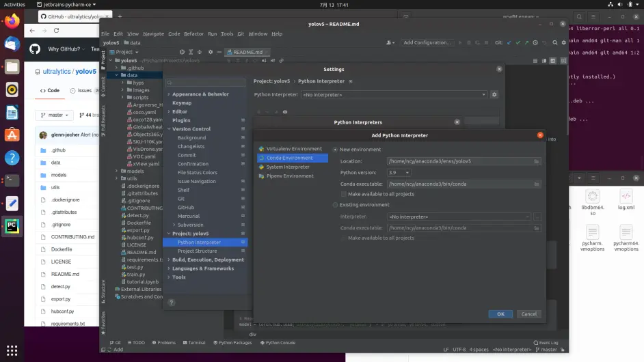Open Activities overview

pyautogui.click(x=14, y=5)
